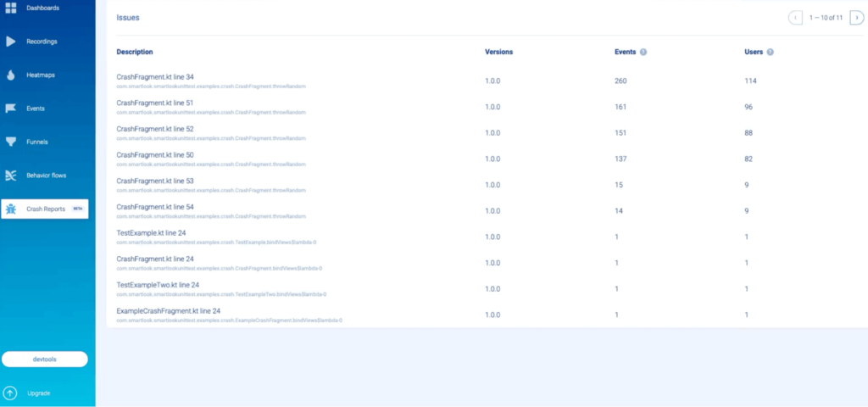This screenshot has width=868, height=407.
Task: Click the Crash Reports bug icon
Action: click(11, 209)
